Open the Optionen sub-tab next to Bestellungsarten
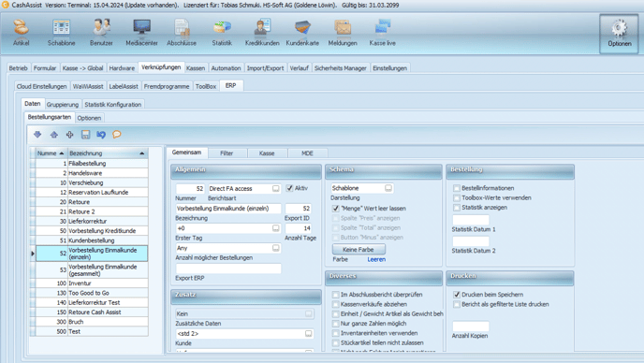 (x=89, y=118)
